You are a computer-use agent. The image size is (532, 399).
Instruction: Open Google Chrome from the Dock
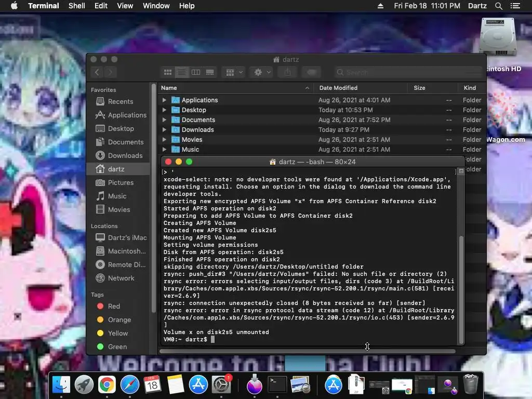107,385
